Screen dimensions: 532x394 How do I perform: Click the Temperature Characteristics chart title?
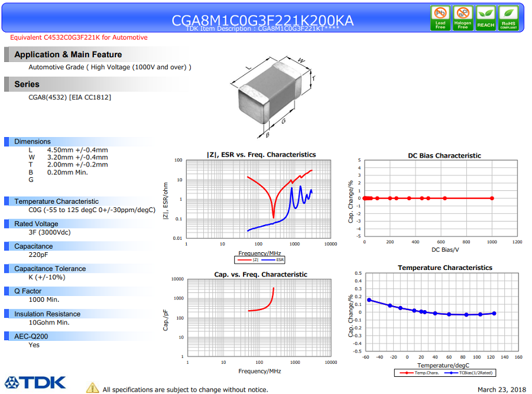coord(445,268)
